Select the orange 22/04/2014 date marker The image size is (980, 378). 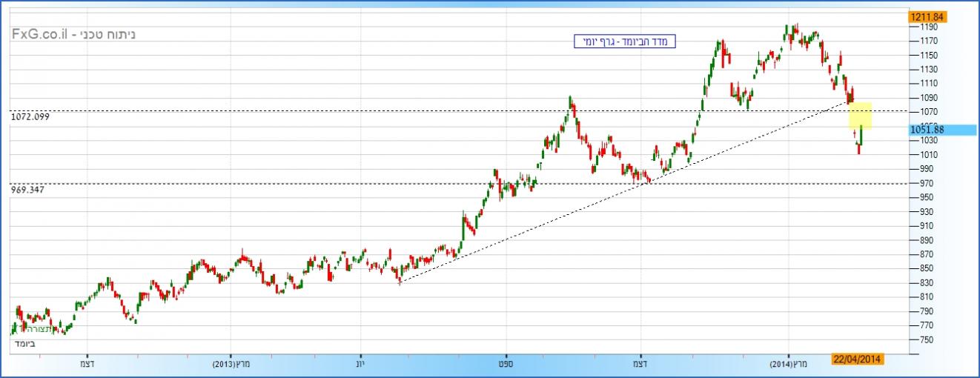click(858, 359)
